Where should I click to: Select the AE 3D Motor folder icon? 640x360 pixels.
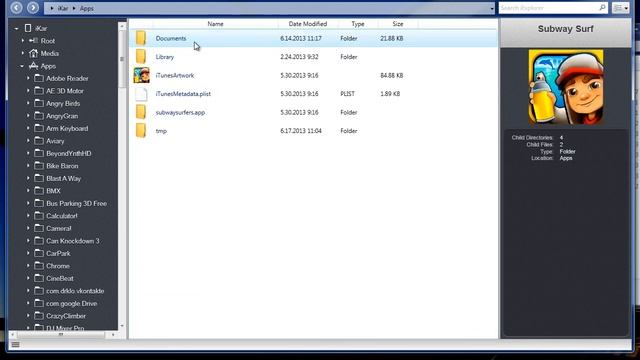click(x=39, y=91)
